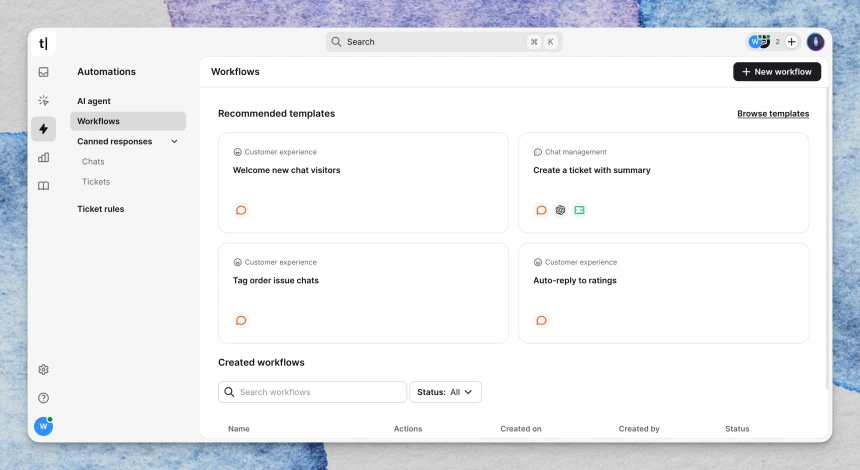Open Tickets under Canned responses
The width and height of the screenshot is (860, 470).
click(96, 182)
